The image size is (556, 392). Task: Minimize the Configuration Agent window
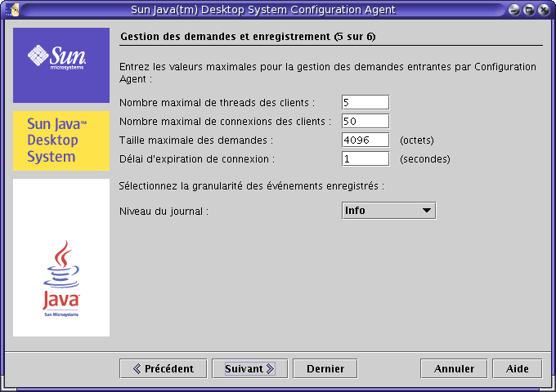(x=513, y=10)
